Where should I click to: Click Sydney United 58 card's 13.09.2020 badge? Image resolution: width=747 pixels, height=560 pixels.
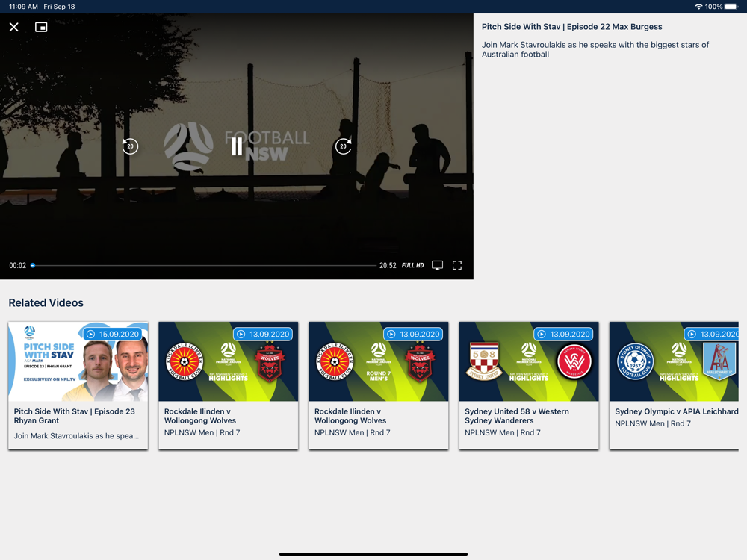563,335
